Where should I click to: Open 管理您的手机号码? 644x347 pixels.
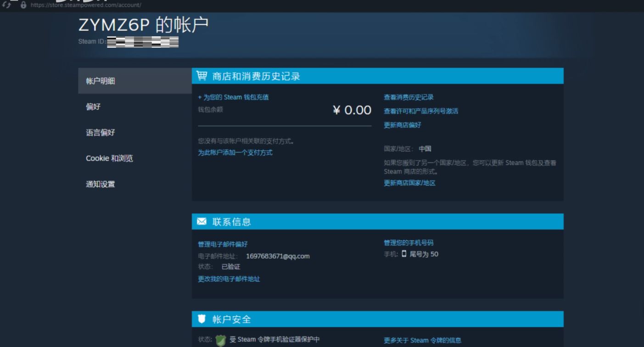[408, 243]
